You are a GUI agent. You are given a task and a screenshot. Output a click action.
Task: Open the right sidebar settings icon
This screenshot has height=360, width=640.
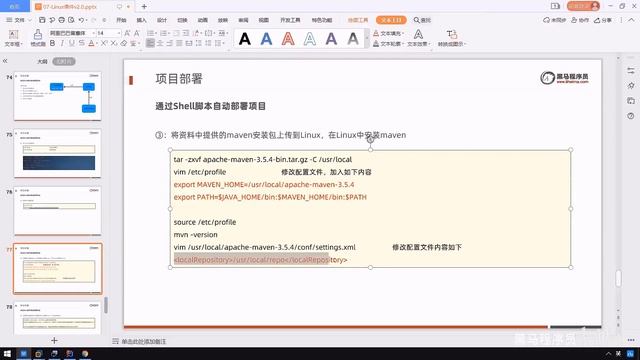pyautogui.click(x=631, y=71)
